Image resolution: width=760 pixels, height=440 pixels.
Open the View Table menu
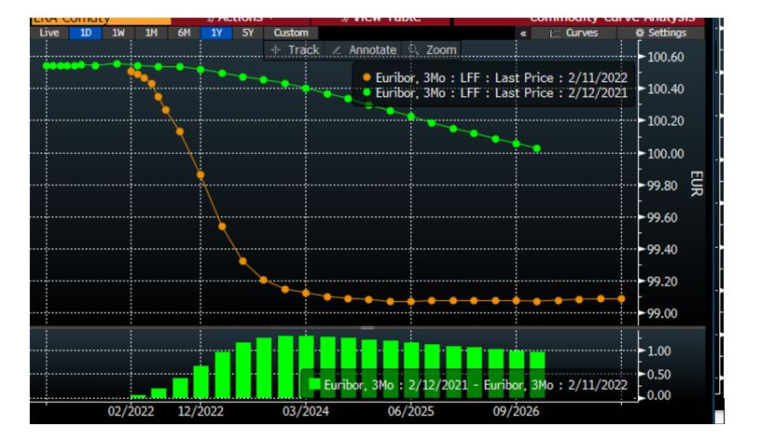coord(380,19)
